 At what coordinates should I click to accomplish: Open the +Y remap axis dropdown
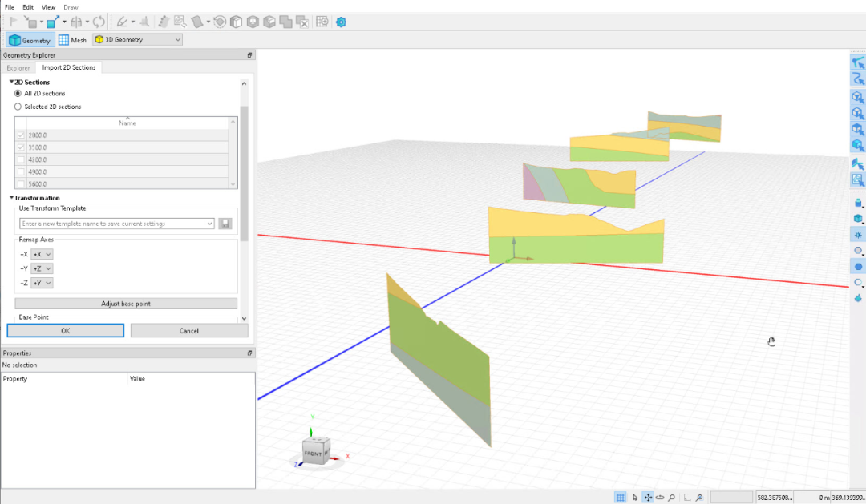42,268
